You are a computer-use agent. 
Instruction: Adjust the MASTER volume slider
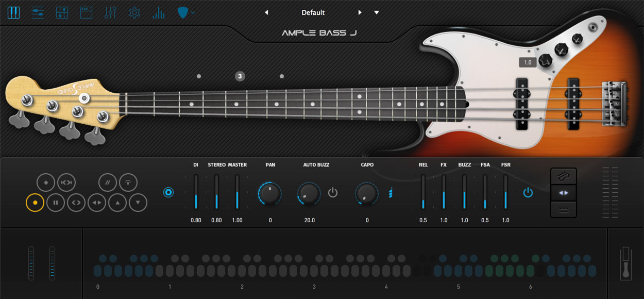(x=237, y=192)
